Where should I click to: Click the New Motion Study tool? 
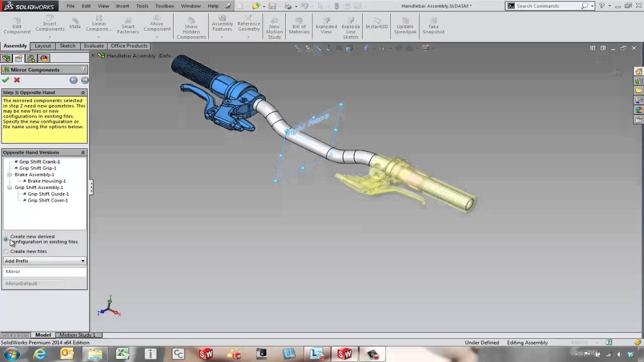(x=274, y=28)
